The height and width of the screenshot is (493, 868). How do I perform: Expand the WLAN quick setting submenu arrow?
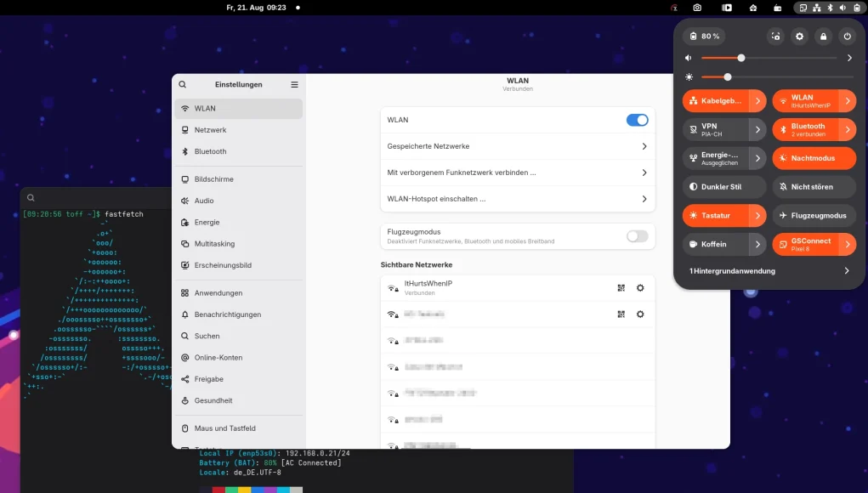[x=848, y=100]
